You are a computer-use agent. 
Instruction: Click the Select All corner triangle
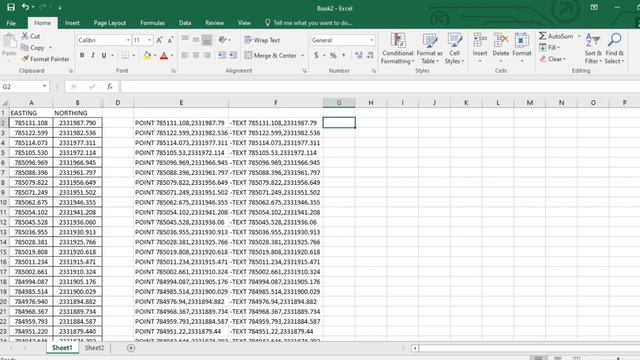4,103
